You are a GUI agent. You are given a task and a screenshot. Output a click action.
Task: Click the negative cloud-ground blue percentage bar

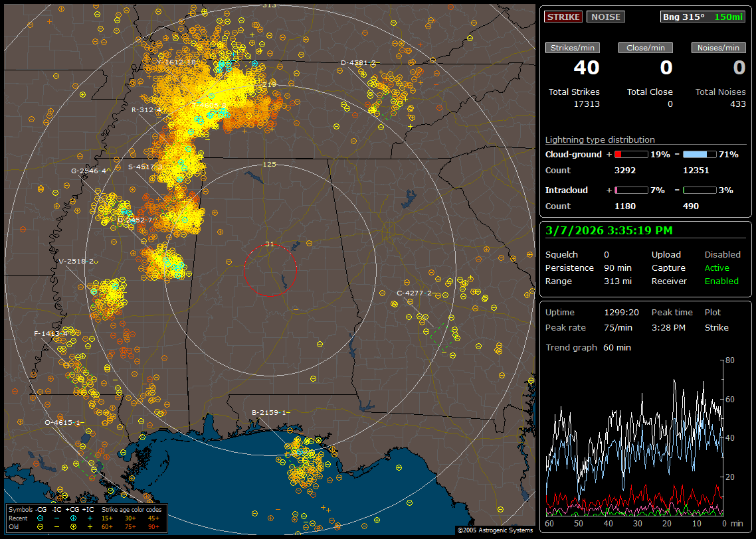point(700,154)
